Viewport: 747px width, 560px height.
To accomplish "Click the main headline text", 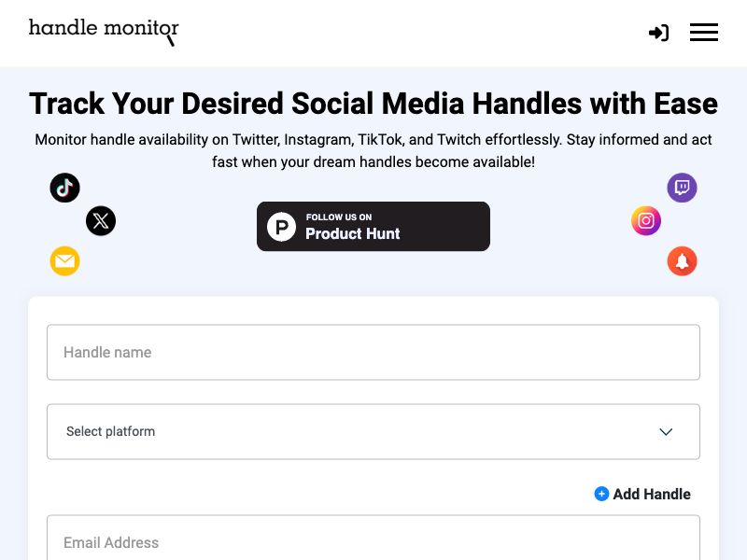I will click(x=373, y=104).
